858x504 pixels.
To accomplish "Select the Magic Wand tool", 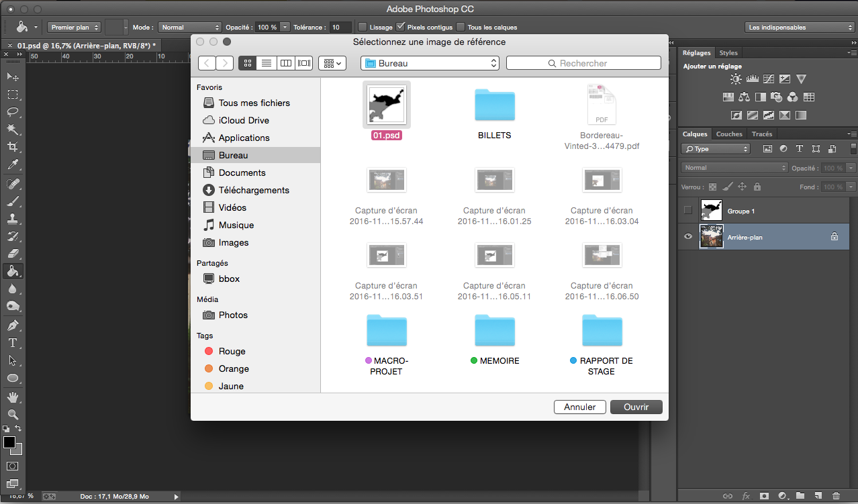I will 12,130.
